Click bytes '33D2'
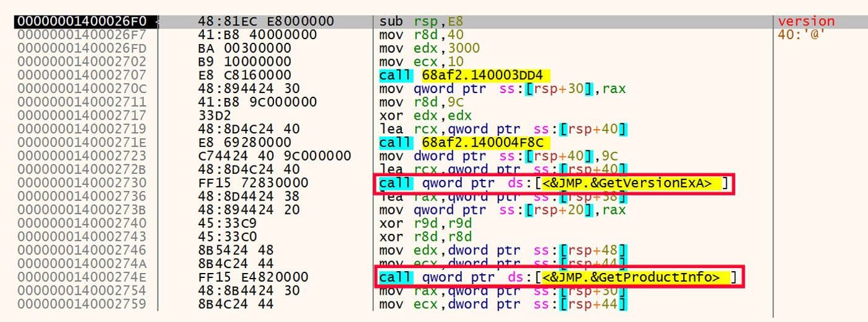This screenshot has width=868, height=322. point(215,115)
